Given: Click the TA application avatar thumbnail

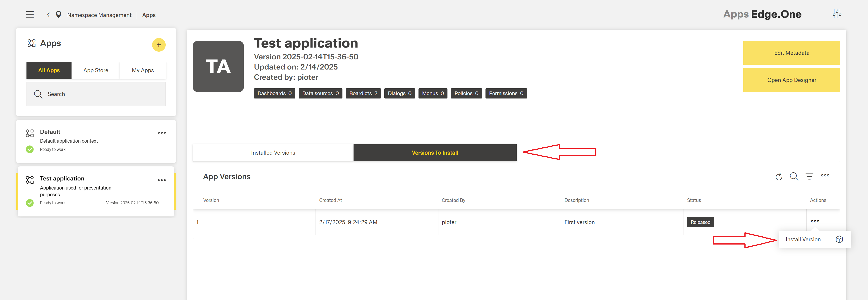Looking at the screenshot, I should (218, 66).
